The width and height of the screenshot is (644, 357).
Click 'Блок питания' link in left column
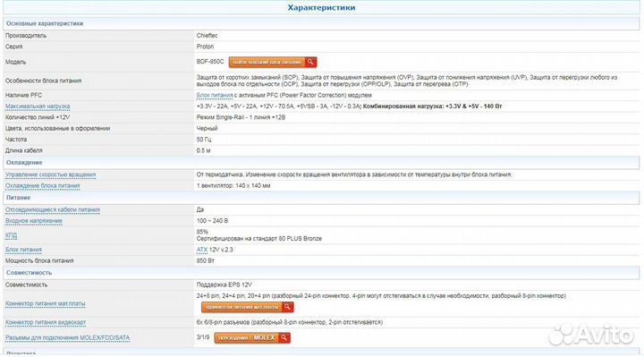tap(23, 250)
